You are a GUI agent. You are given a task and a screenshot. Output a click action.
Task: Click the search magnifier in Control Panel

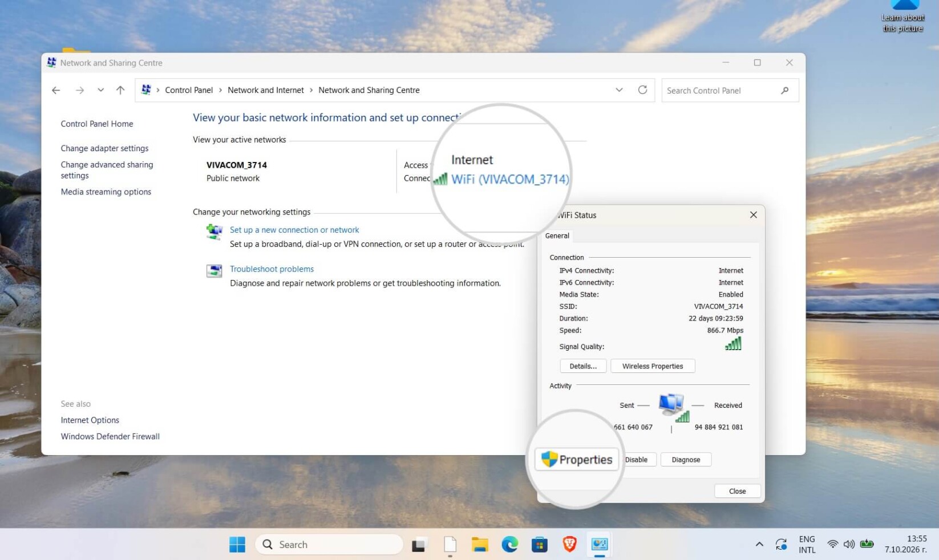pyautogui.click(x=785, y=90)
